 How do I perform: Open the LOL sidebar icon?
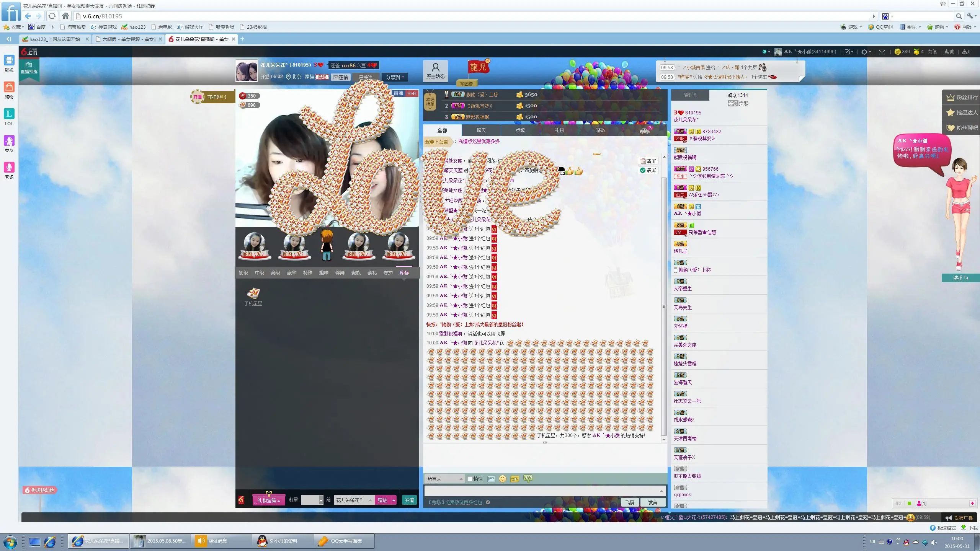pos(9,117)
